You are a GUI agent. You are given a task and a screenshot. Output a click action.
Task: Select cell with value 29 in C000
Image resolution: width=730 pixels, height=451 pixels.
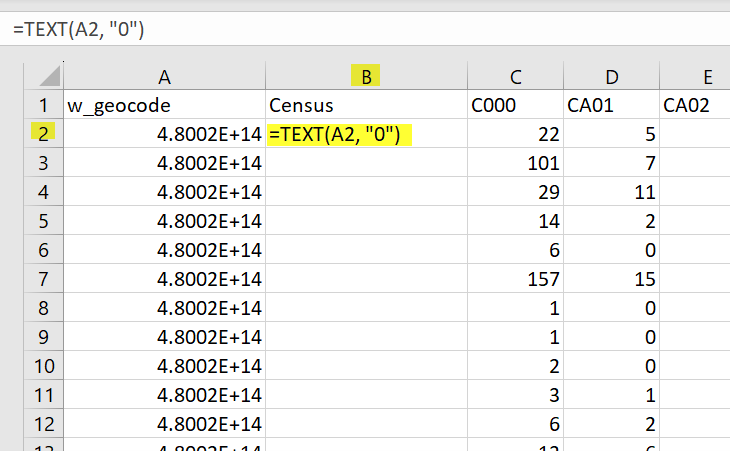[515, 192]
